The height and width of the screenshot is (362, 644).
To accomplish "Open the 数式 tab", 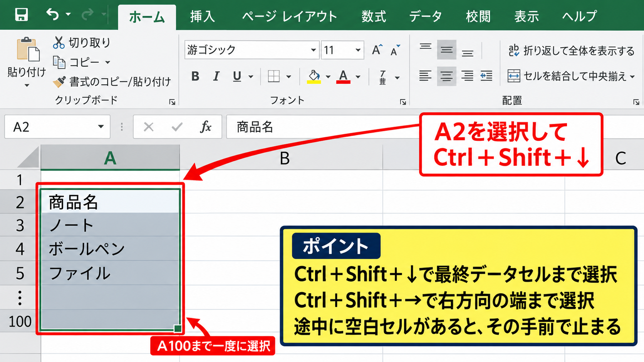I will click(374, 17).
